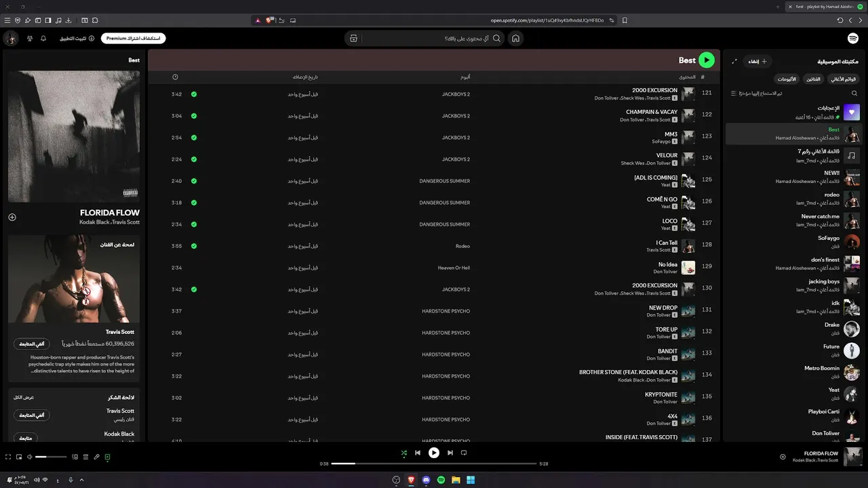Toggle saved checkmark on LOCO row
The width and height of the screenshot is (868, 488).
tap(194, 224)
